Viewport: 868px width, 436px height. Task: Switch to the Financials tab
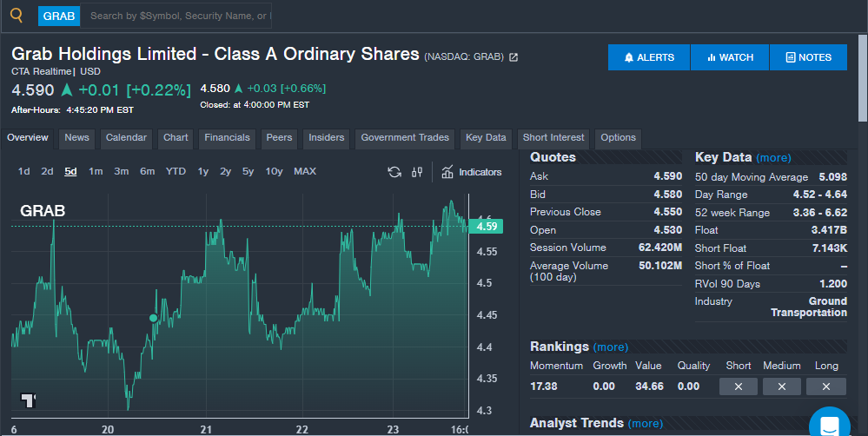(227, 137)
